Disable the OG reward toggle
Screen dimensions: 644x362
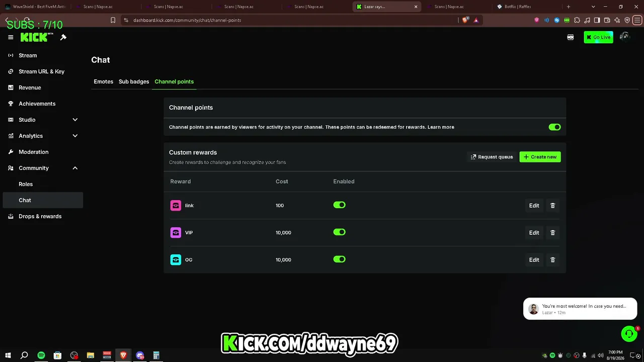click(x=340, y=259)
